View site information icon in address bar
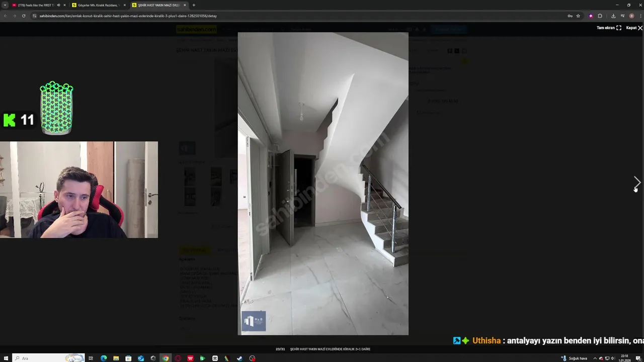The height and width of the screenshot is (362, 644). [35, 16]
